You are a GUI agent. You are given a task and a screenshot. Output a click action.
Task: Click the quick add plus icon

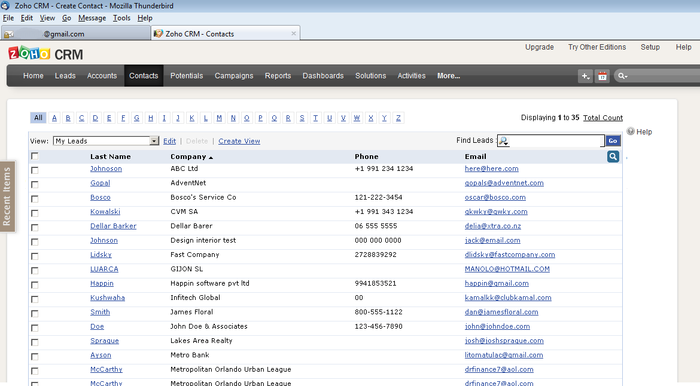pos(585,76)
